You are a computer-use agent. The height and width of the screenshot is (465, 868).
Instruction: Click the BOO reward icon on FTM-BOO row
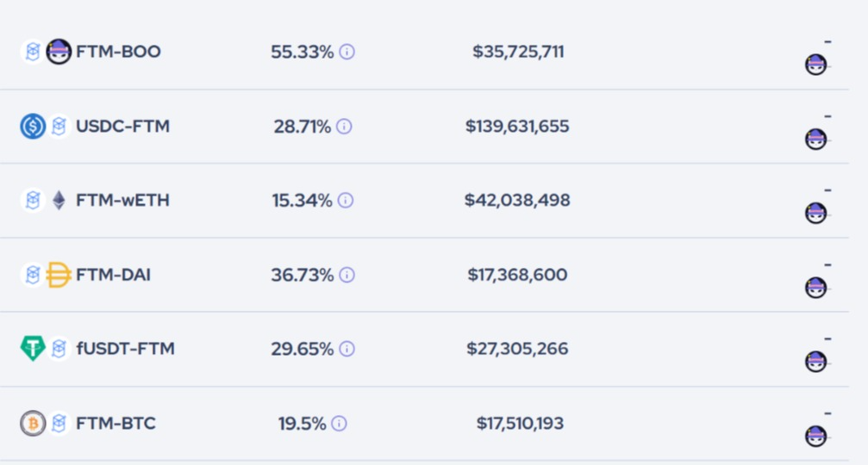pyautogui.click(x=815, y=65)
